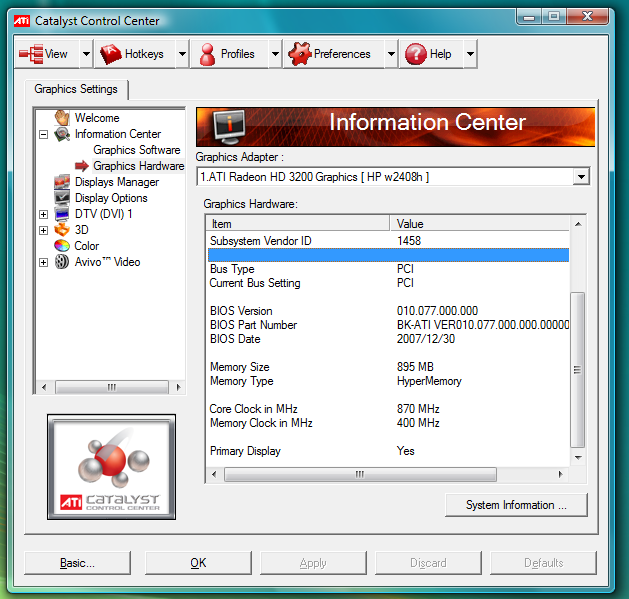
Task: Click the Profiles person icon
Action: pos(207,54)
